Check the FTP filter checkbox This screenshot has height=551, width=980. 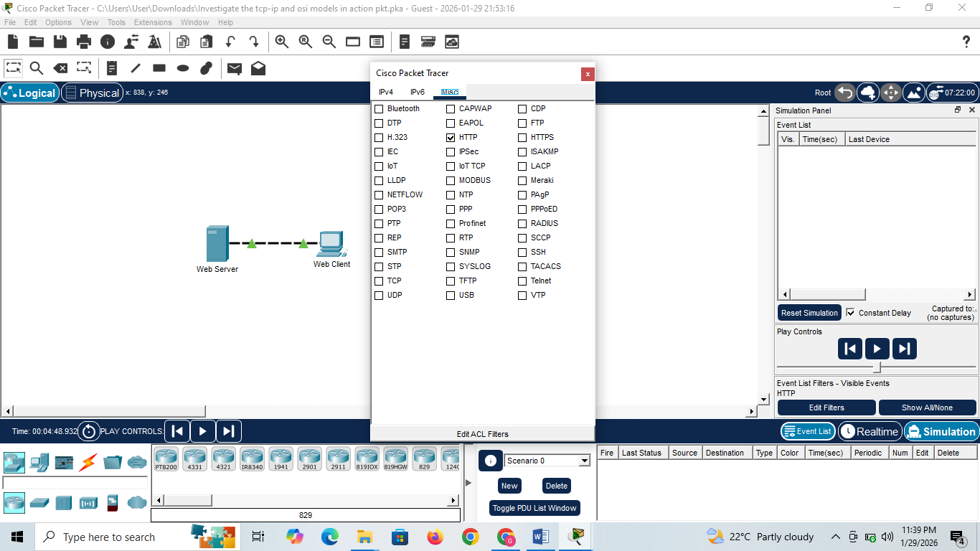[522, 123]
